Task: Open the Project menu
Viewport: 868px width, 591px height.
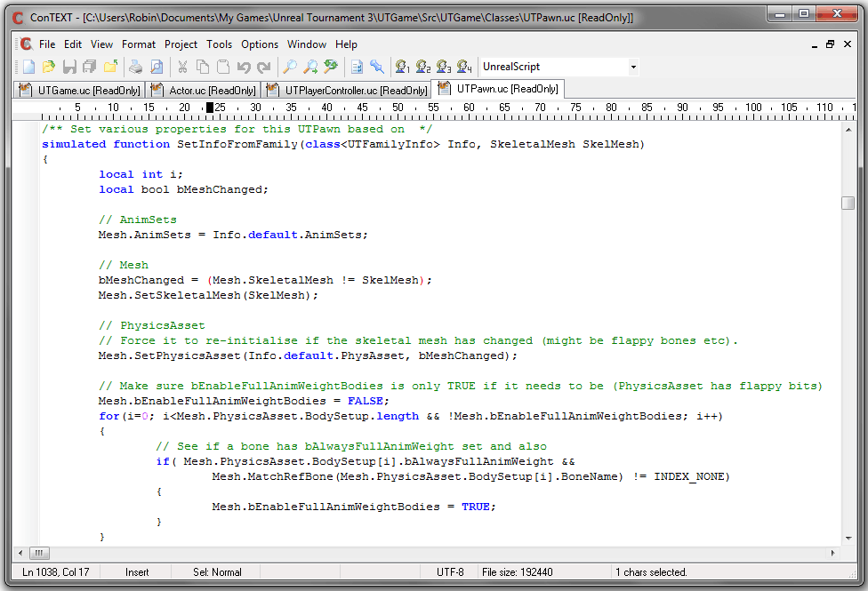Action: 181,44
